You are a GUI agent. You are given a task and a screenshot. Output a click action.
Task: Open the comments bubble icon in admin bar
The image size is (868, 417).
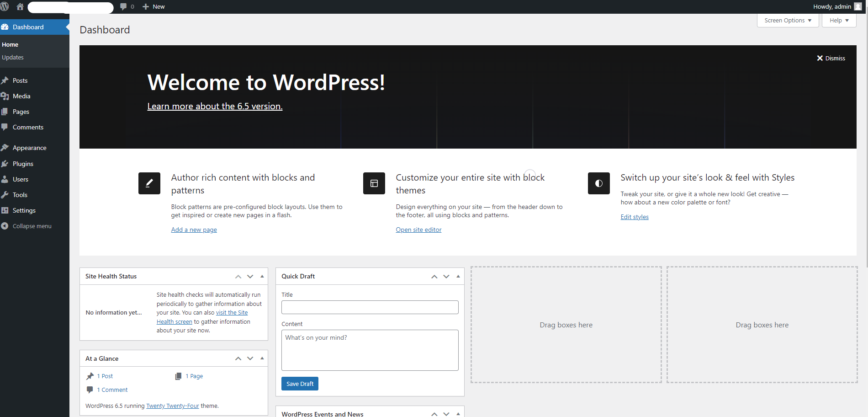pyautogui.click(x=123, y=6)
